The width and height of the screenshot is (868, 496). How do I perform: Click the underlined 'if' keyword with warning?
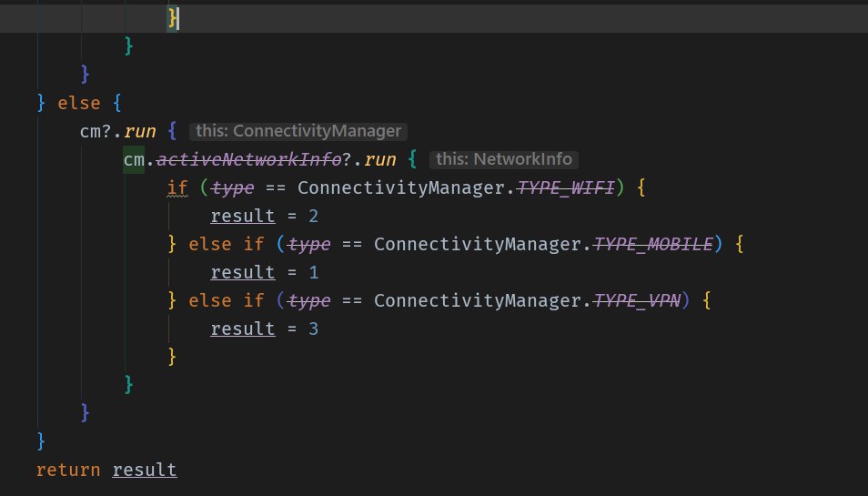click(177, 187)
